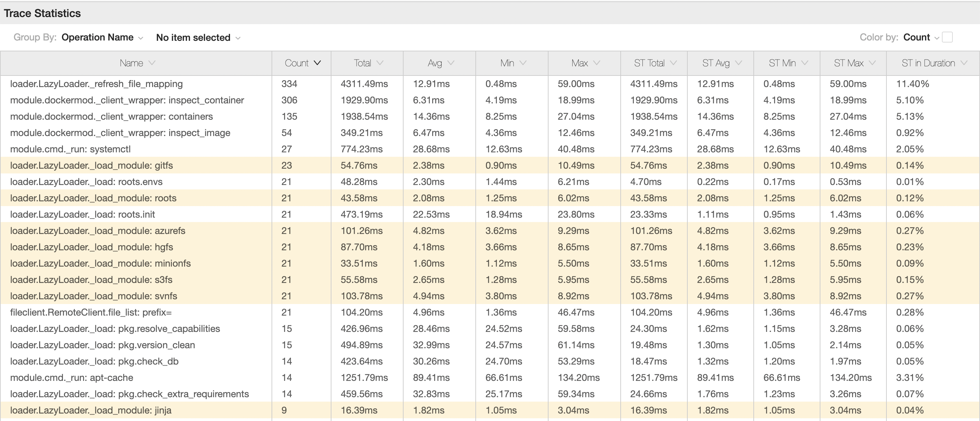Open the Group By Operation Name dropdown
The image size is (980, 421).
pyautogui.click(x=102, y=37)
